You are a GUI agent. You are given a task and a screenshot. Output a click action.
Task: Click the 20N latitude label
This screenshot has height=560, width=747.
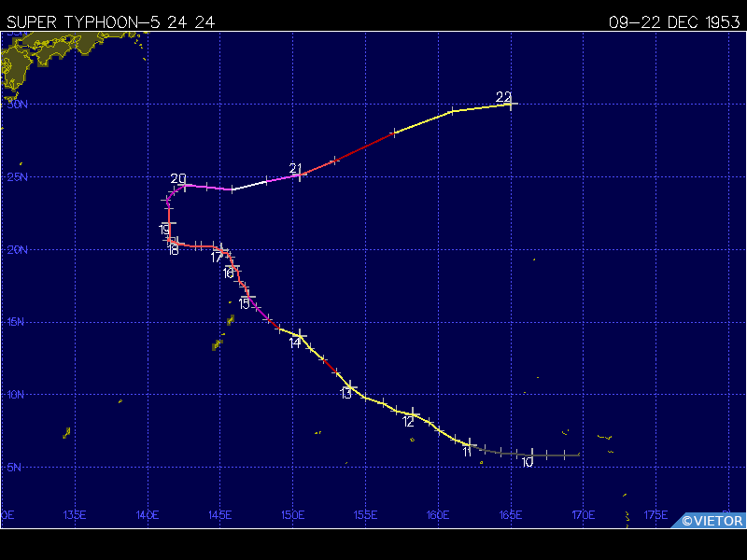coord(18,250)
